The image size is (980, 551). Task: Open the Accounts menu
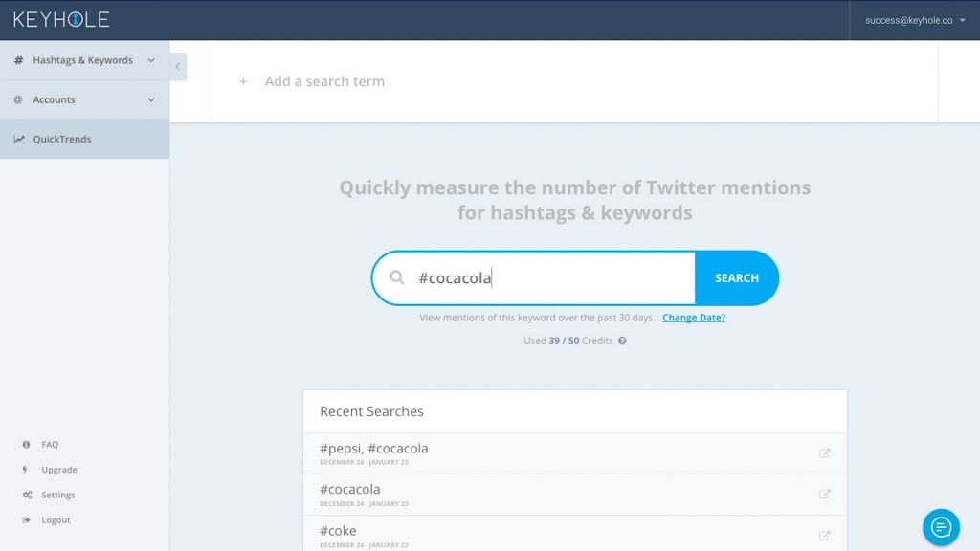(x=84, y=99)
